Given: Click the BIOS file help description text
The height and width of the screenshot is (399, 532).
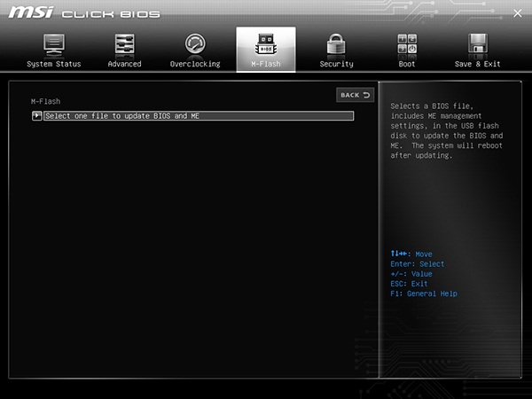Looking at the screenshot, I should click(447, 131).
